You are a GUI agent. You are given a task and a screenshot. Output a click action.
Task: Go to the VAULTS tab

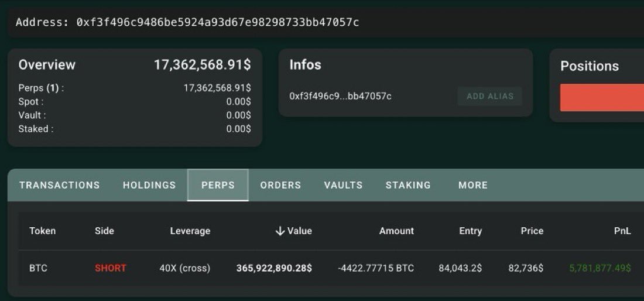pyautogui.click(x=343, y=185)
